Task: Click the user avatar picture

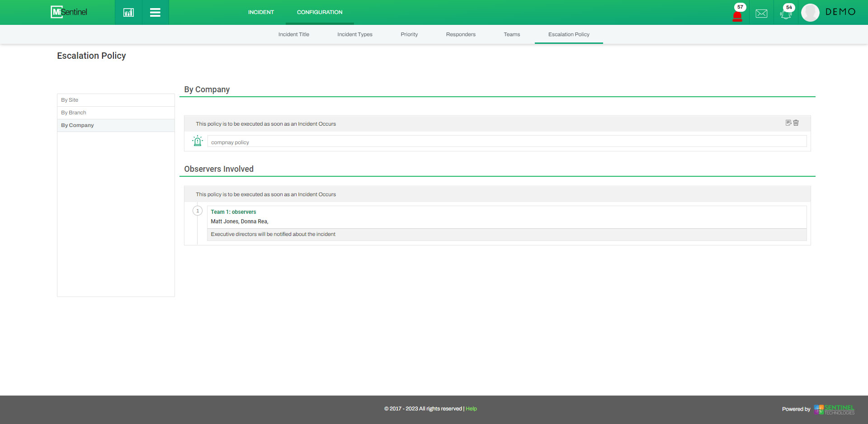Action: coord(810,13)
